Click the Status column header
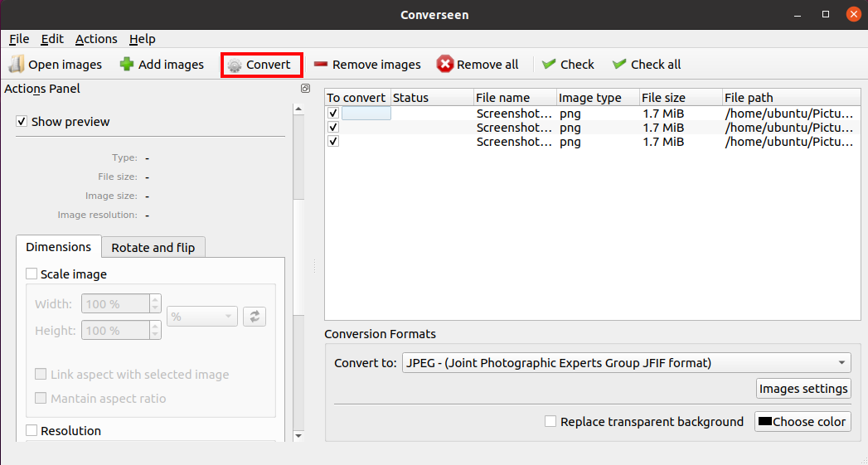Screen dimensions: 868x465 point(432,98)
